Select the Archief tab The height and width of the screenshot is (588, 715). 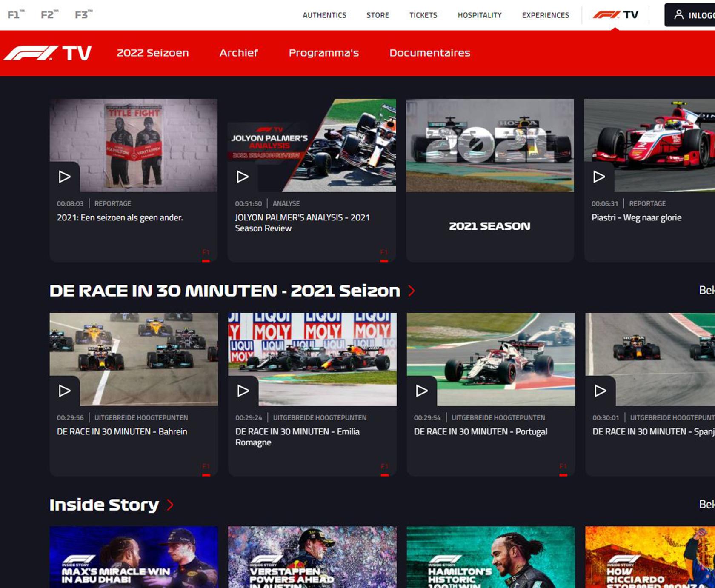(239, 53)
